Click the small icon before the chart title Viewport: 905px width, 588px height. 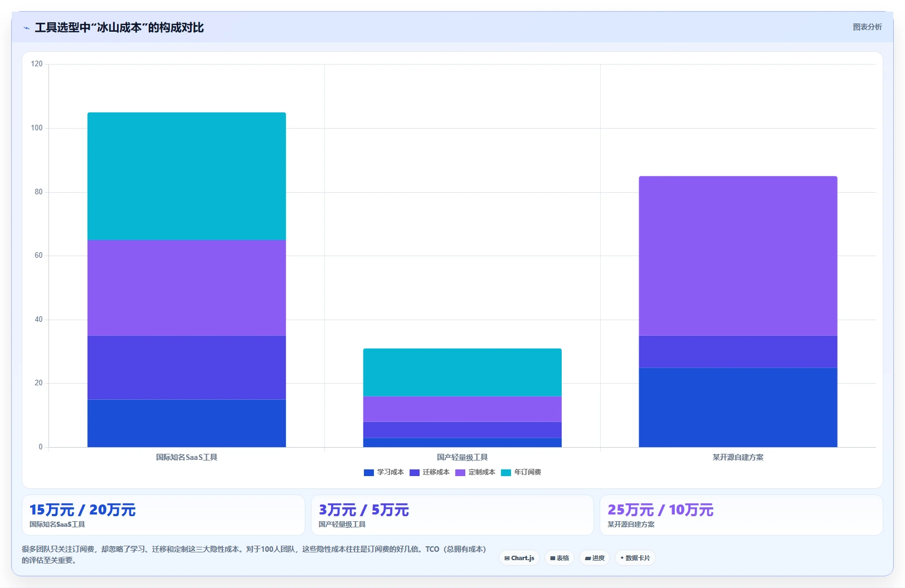[x=26, y=28]
